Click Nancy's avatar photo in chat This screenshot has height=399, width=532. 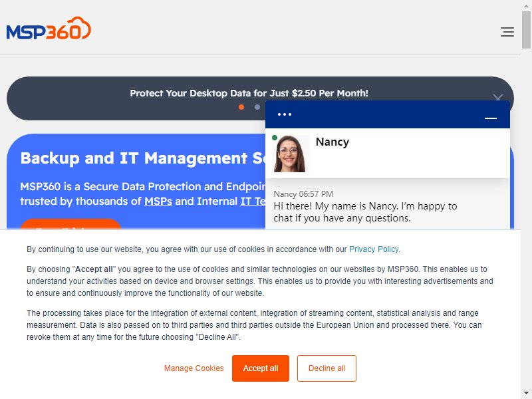pyautogui.click(x=290, y=154)
